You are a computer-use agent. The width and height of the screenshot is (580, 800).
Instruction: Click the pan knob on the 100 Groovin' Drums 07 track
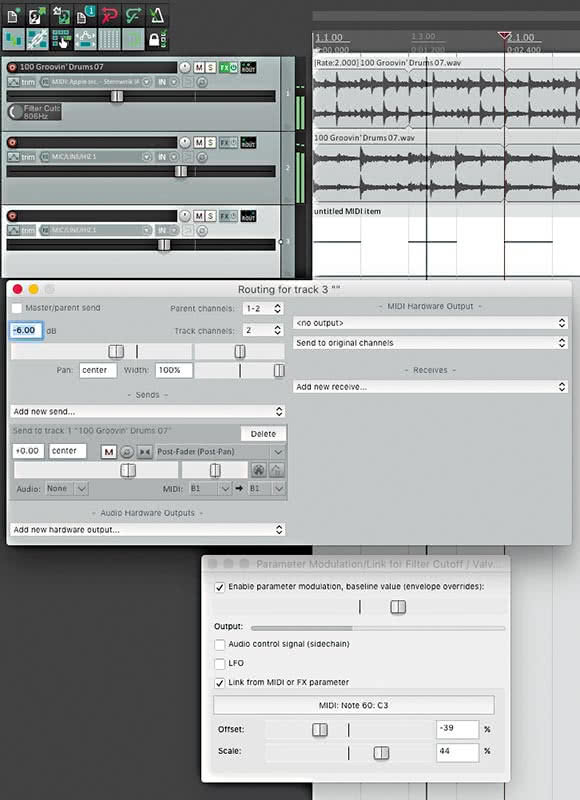pos(185,68)
